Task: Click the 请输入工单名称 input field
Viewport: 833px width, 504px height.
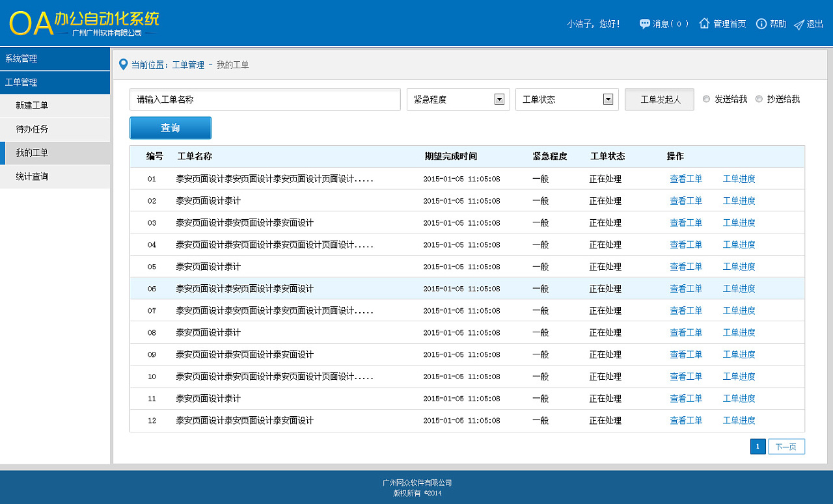Action: tap(265, 99)
